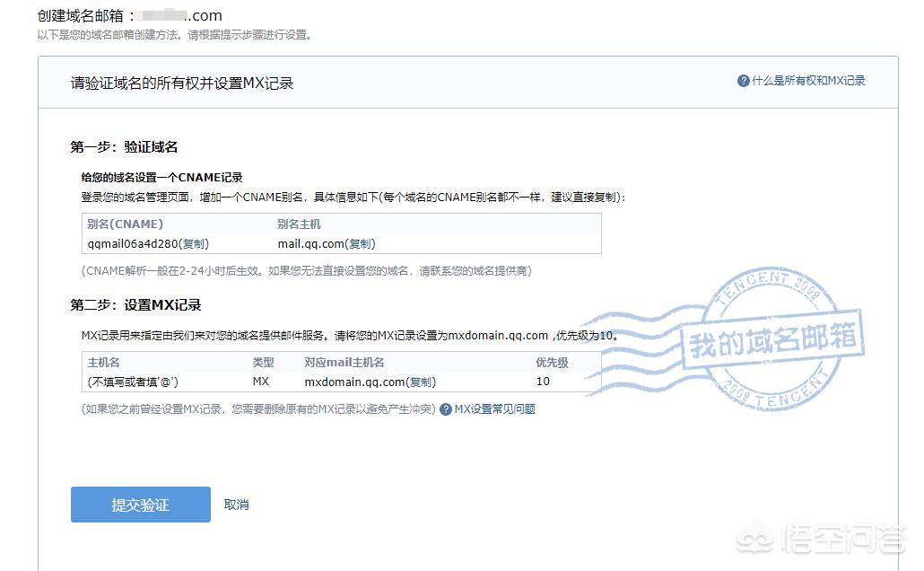Copy the CNAME alias qqmail06a4d280 via 复制
The width and height of the screenshot is (924, 571).
click(193, 243)
